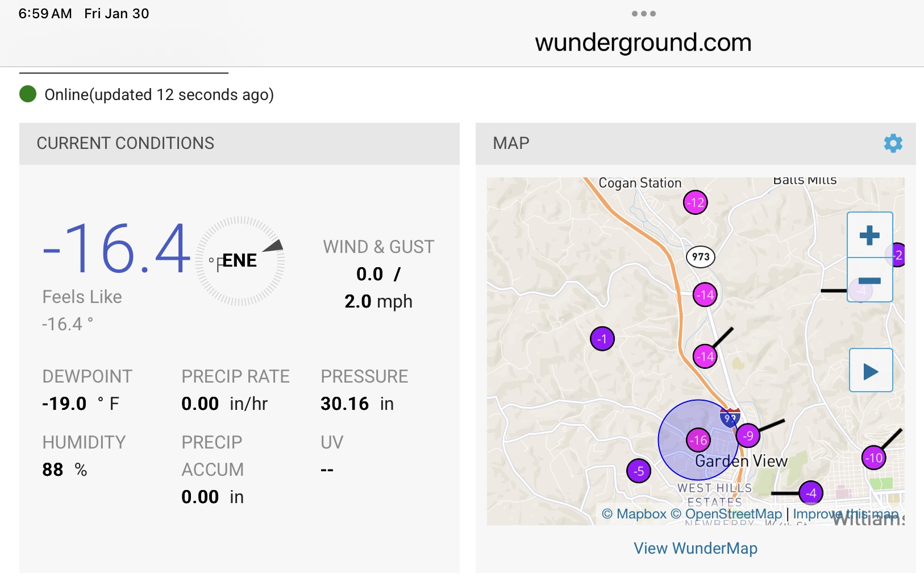This screenshot has width=924, height=577.
Task: Select the -16 station inside the blue circle
Action: click(698, 440)
